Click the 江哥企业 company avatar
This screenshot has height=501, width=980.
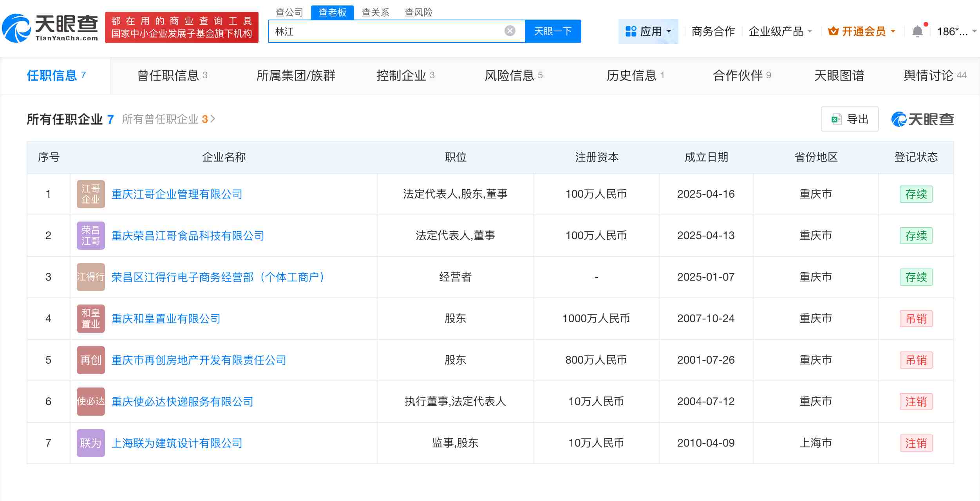(90, 194)
